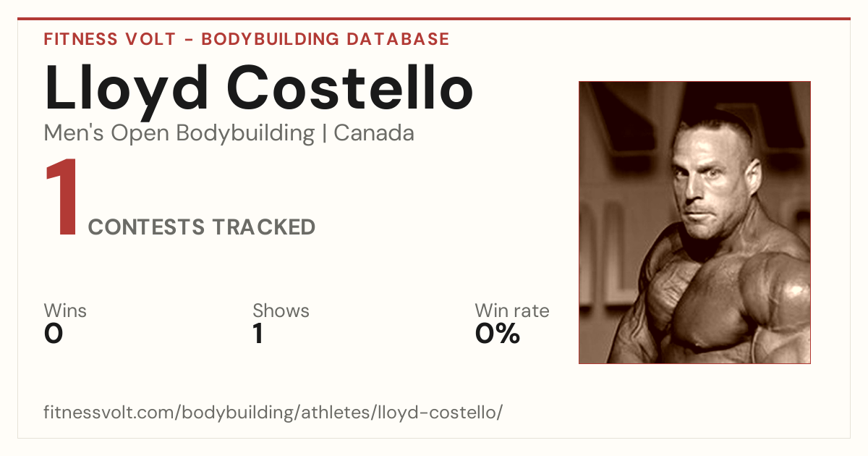
Task: Click the Lloyd Costello athlete photo
Action: click(x=694, y=222)
